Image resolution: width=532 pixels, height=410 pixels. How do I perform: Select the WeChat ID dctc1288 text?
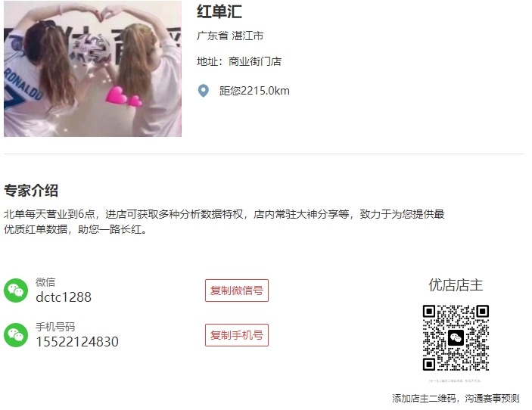click(x=64, y=297)
